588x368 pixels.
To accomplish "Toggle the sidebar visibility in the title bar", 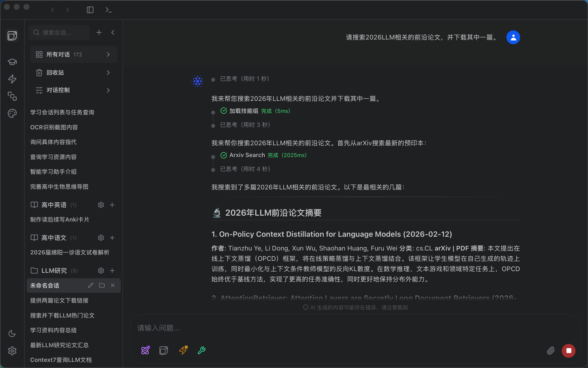I will pyautogui.click(x=90, y=10).
